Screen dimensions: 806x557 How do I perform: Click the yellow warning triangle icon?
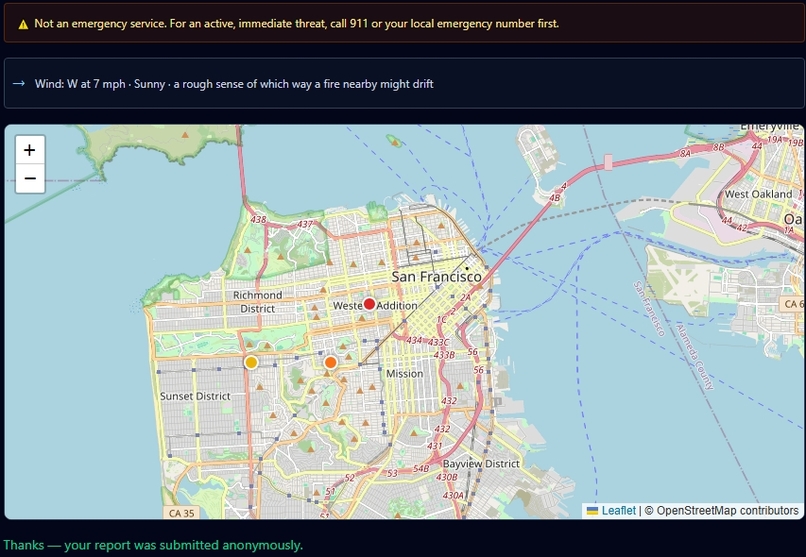coord(23,24)
